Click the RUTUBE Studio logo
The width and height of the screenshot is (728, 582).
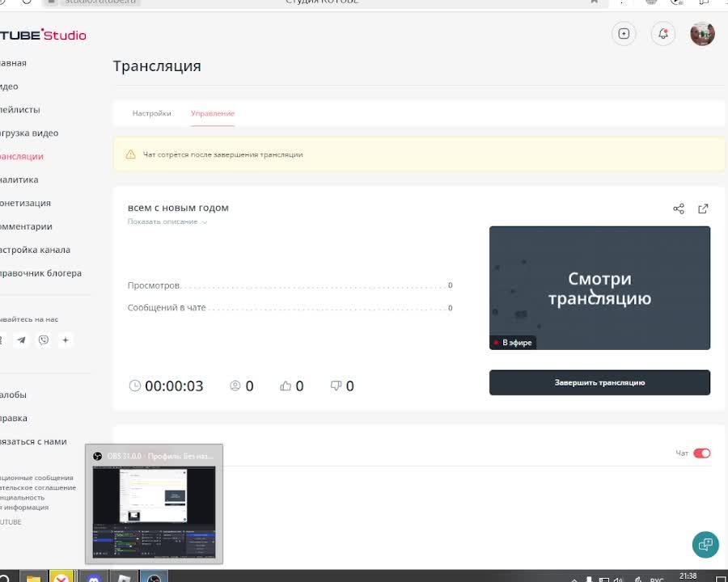43,36
